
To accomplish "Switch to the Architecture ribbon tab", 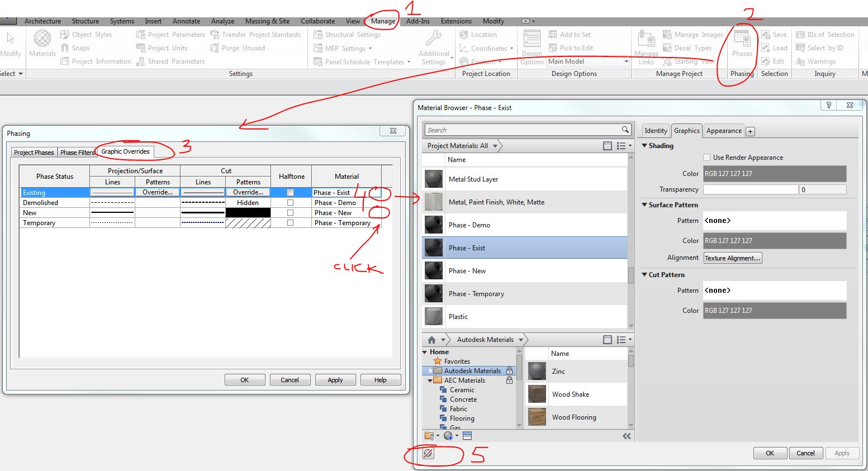I will (43, 21).
